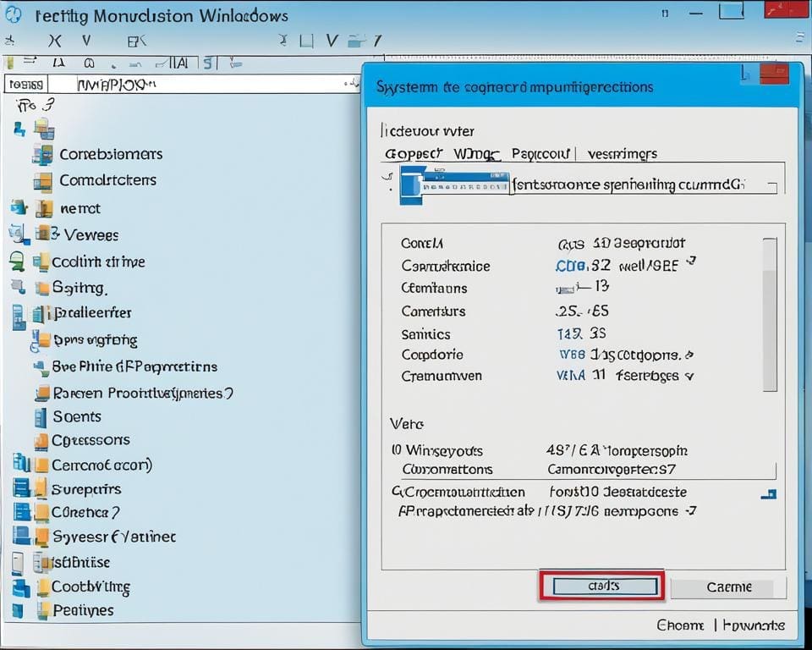Switch to the "Wrong" tab in the dialog
The width and height of the screenshot is (812, 650).
[x=476, y=154]
